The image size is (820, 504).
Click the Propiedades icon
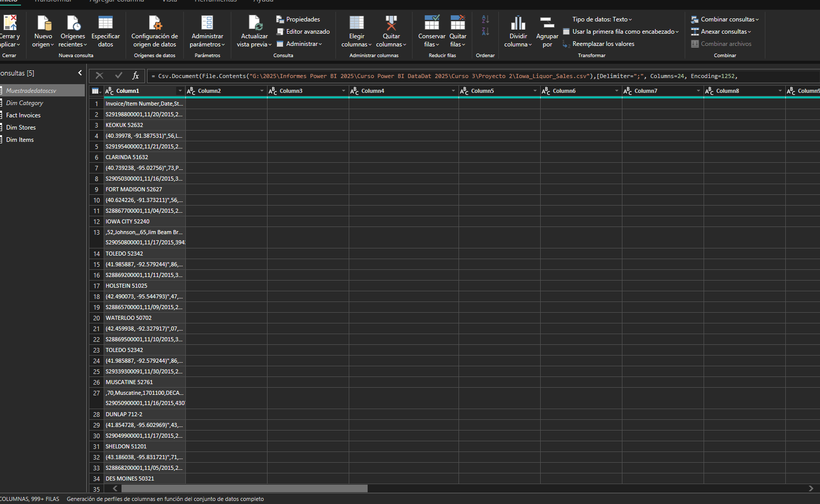pyautogui.click(x=280, y=19)
